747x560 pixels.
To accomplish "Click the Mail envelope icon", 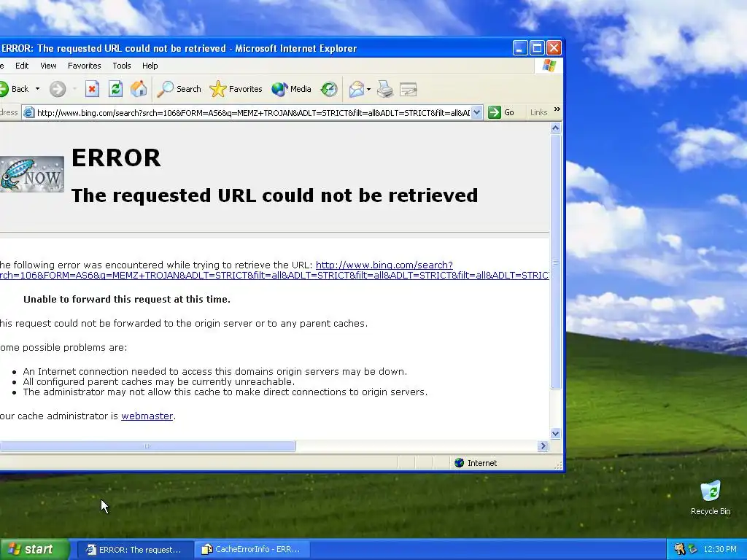I will [x=356, y=89].
